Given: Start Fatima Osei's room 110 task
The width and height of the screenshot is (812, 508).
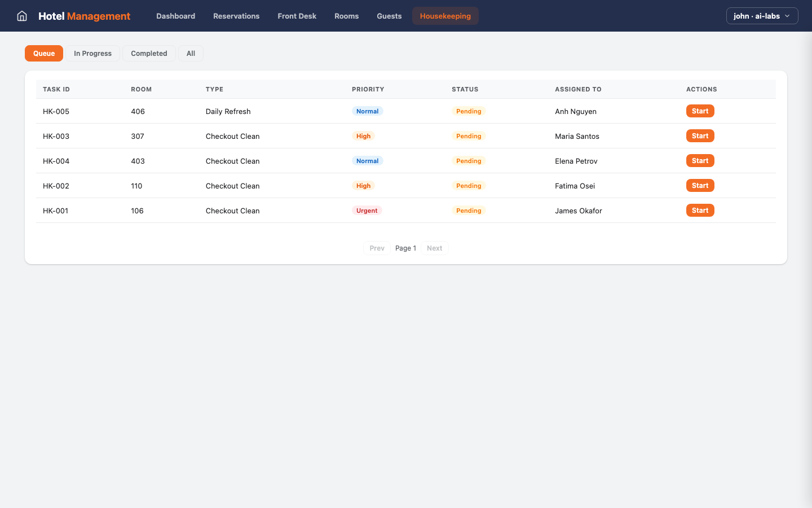Looking at the screenshot, I should (700, 186).
